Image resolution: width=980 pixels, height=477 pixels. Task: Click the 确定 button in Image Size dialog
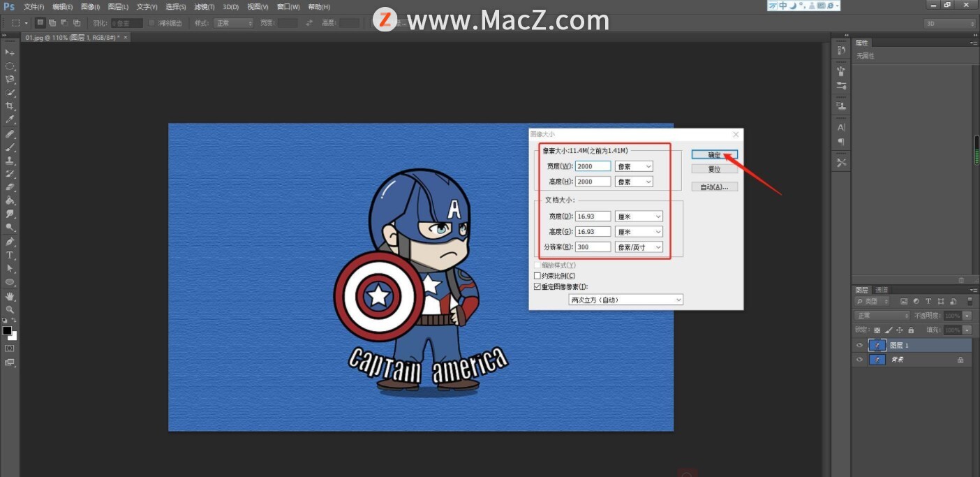pyautogui.click(x=714, y=154)
